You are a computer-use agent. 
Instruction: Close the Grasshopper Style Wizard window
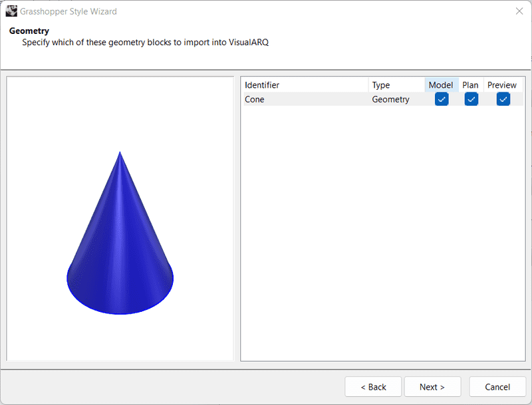click(x=519, y=11)
